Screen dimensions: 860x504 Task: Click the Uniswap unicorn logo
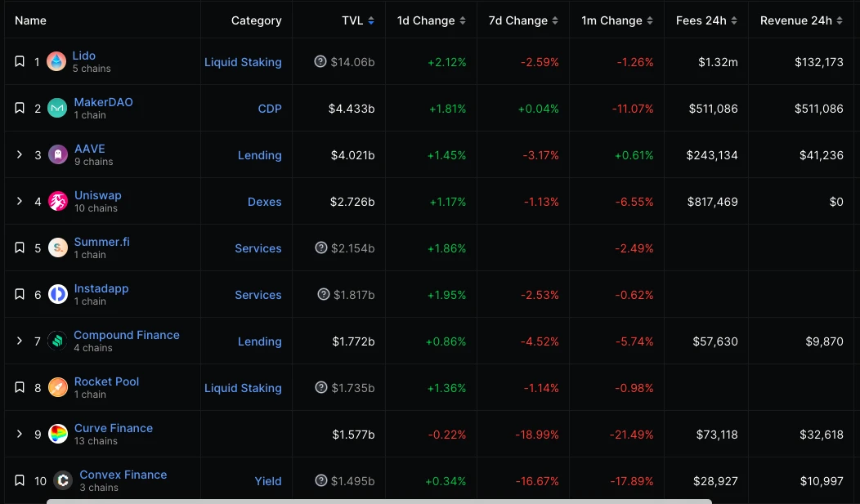[x=56, y=201]
